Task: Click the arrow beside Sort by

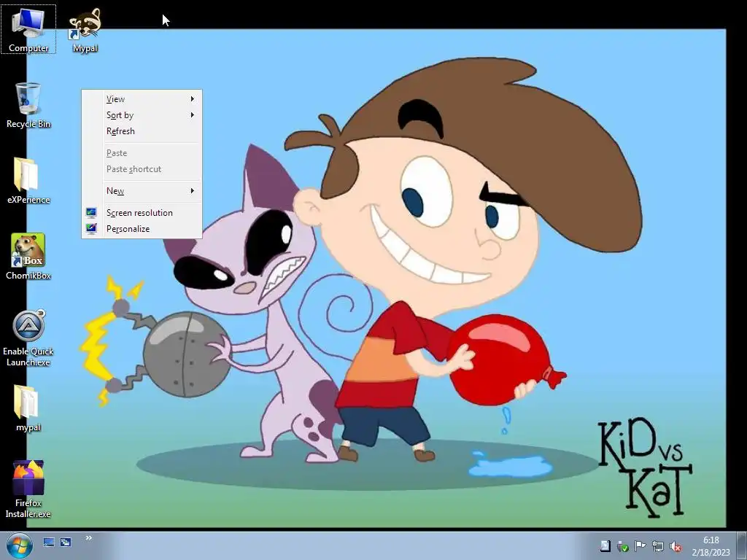Action: pyautogui.click(x=193, y=115)
